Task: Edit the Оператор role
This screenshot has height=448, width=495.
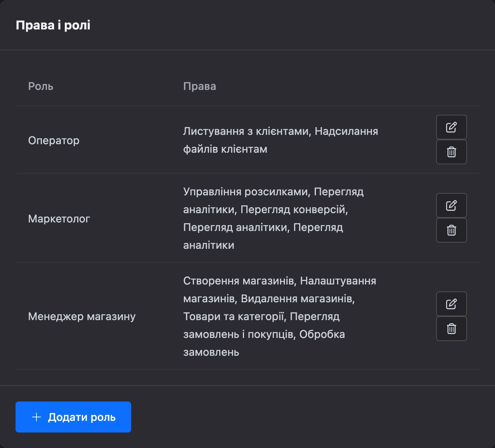Action: (451, 127)
